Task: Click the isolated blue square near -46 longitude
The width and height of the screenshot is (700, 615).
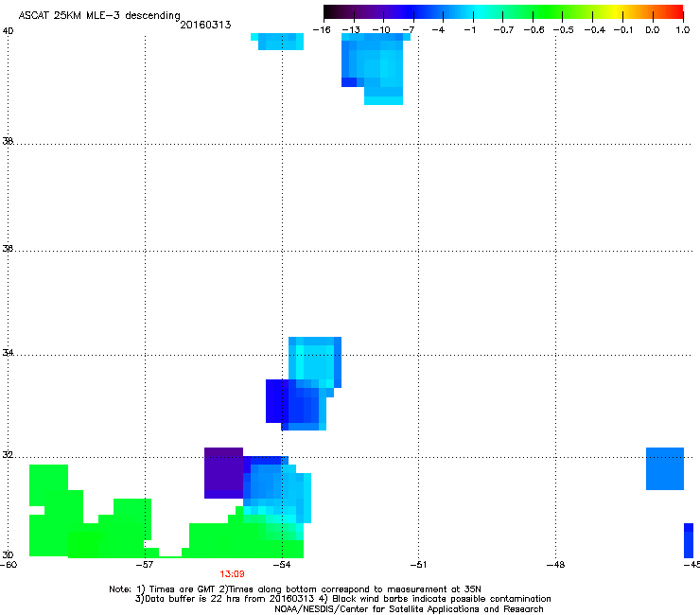Action: point(665,468)
